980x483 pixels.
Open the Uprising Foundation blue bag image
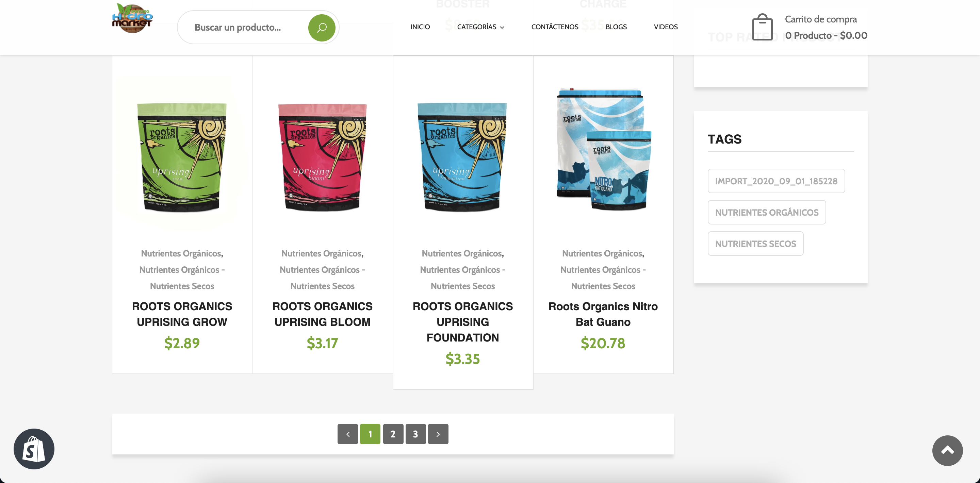pyautogui.click(x=463, y=157)
